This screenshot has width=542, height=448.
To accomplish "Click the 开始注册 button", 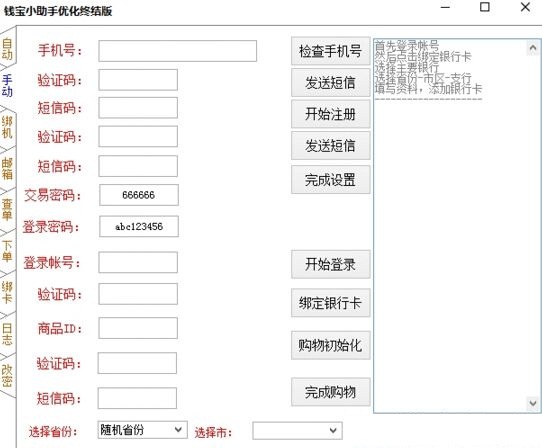I will coord(330,114).
